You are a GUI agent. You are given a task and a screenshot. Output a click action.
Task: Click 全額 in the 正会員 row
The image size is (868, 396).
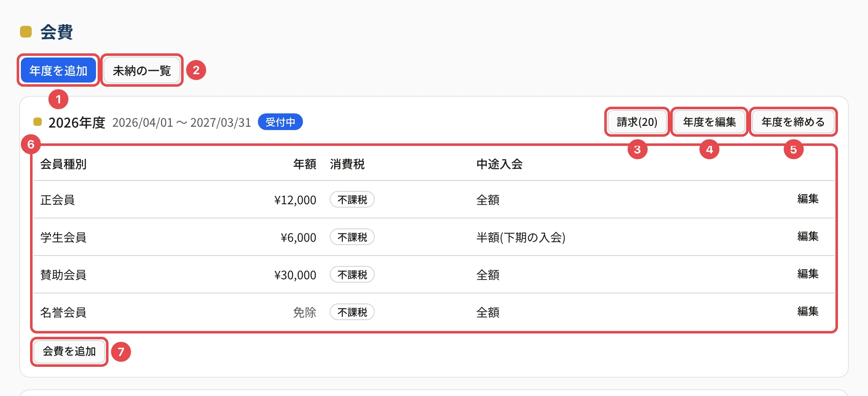click(488, 200)
